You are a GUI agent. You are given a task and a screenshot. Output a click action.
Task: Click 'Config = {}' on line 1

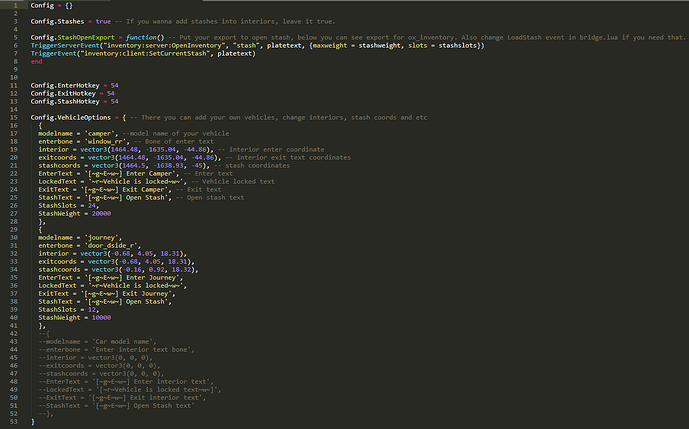click(51, 5)
